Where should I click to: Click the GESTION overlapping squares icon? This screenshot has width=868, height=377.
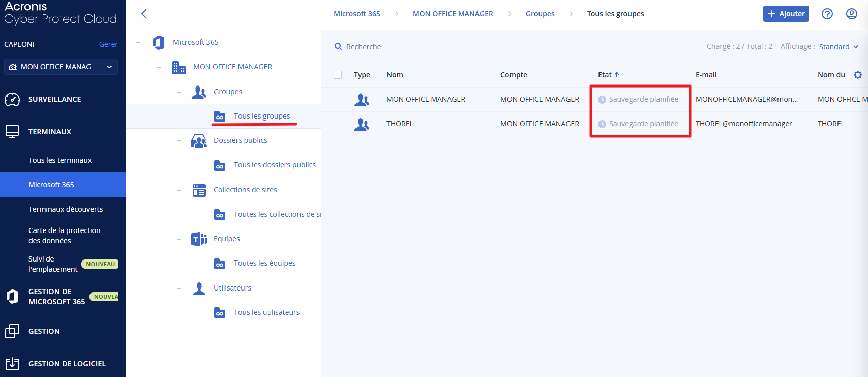tap(12, 331)
